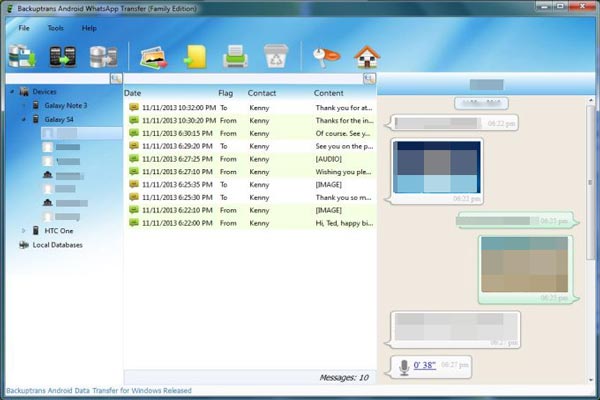
Task: Collapse the Devices tree node
Action: click(12, 92)
